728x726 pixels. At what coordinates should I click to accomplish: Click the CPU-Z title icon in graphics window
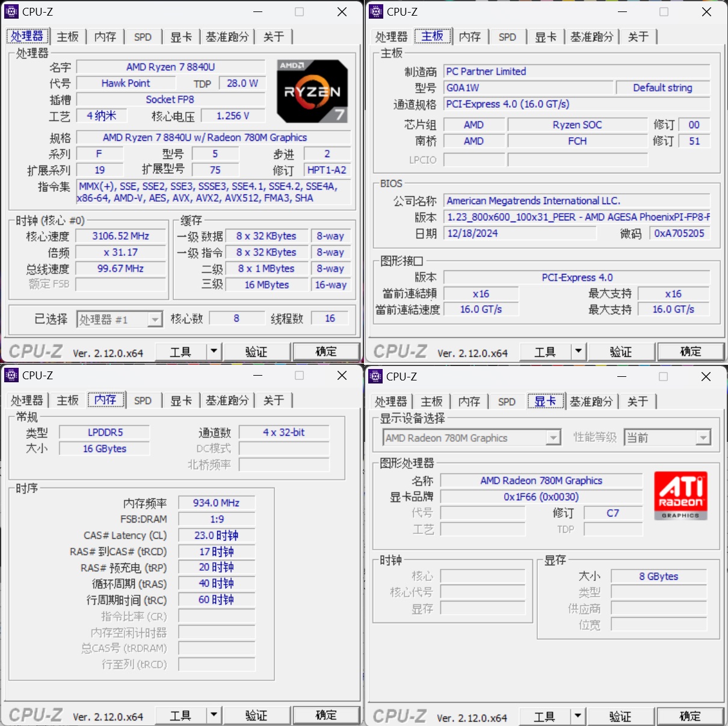click(x=375, y=376)
